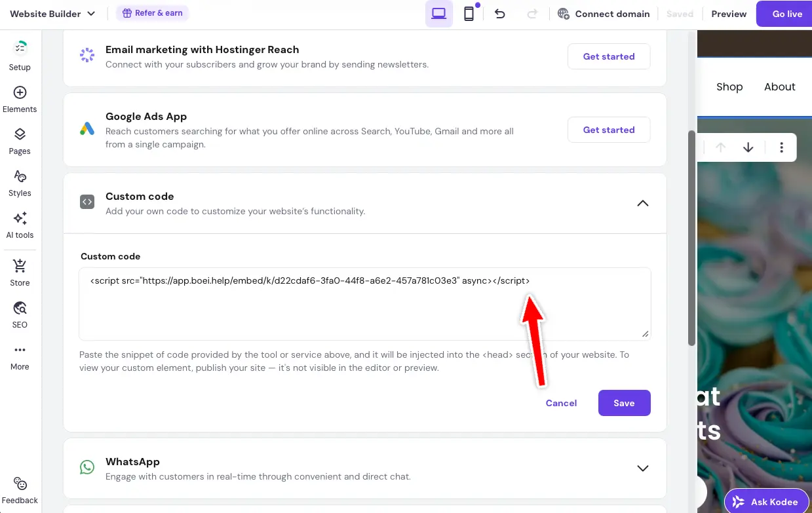Expand the WhatsApp section
812x513 pixels.
[643, 468]
